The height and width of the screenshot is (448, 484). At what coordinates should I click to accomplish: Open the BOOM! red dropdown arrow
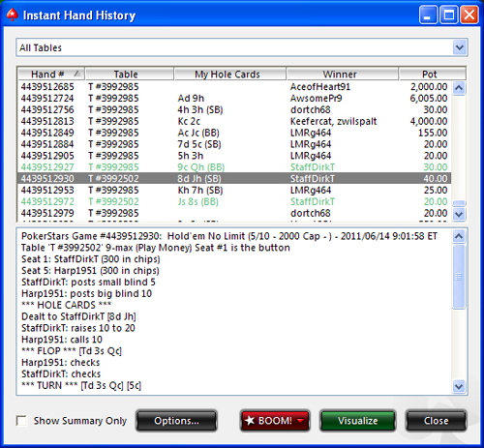(x=300, y=421)
